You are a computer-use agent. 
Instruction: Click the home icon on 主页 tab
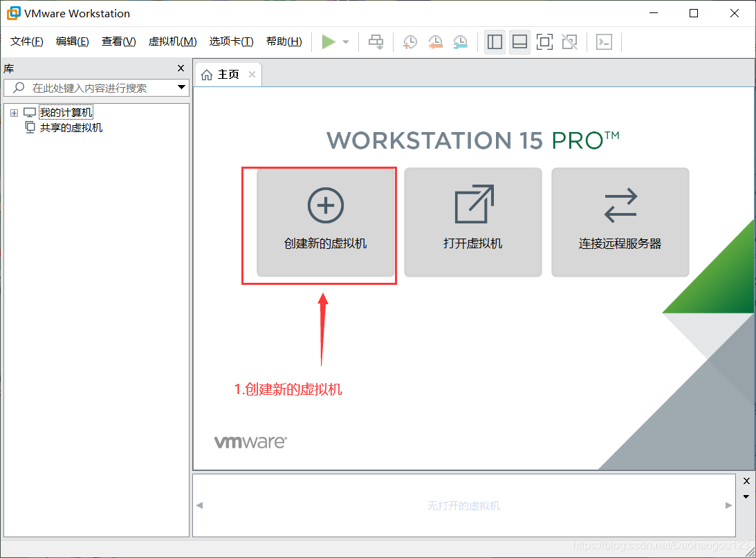pos(207,75)
